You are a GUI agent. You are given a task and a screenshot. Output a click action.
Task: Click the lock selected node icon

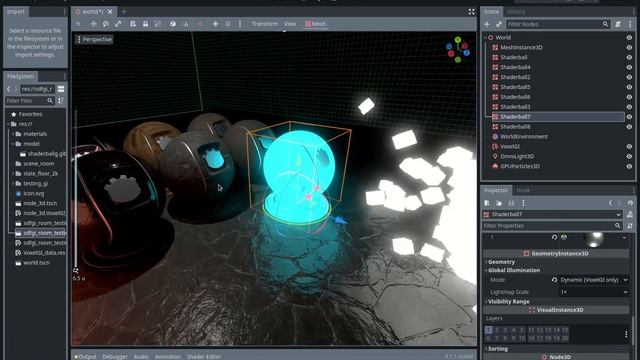tap(145, 24)
